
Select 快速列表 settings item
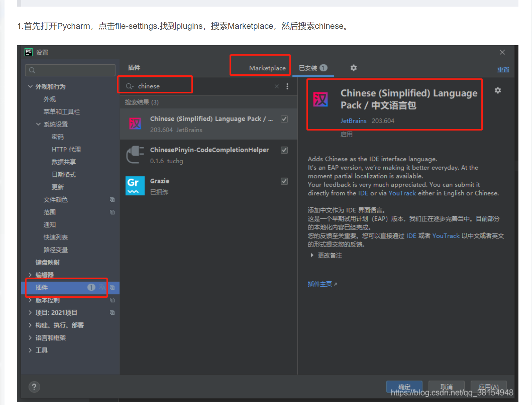(56, 237)
